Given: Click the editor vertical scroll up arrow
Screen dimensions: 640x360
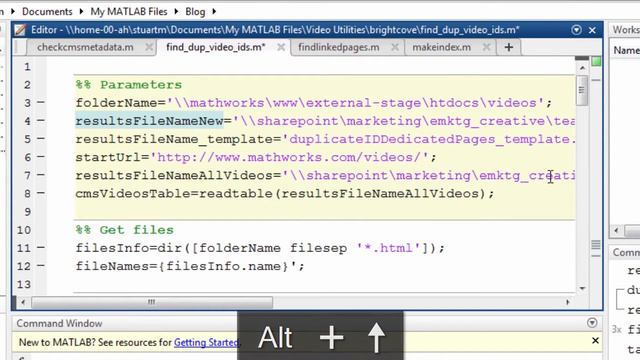Looking at the screenshot, I should click(582, 68).
